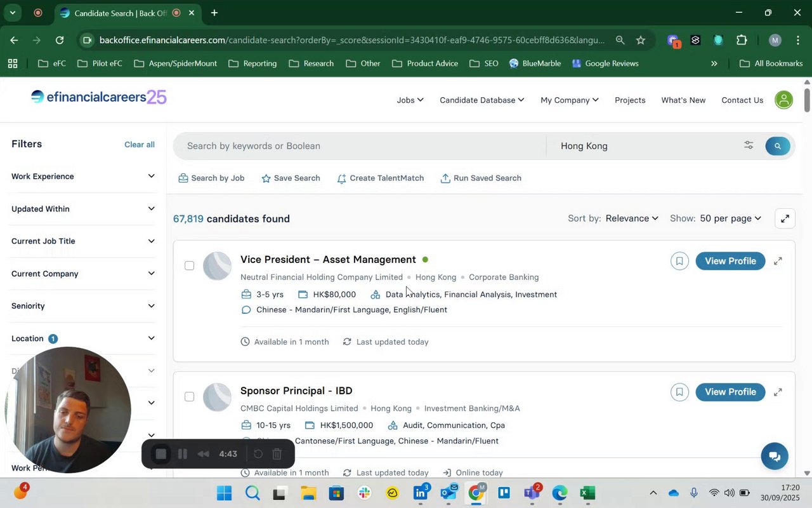Viewport: 812px width, 508px height.
Task: Reload the page in Chrome
Action: tap(59, 40)
